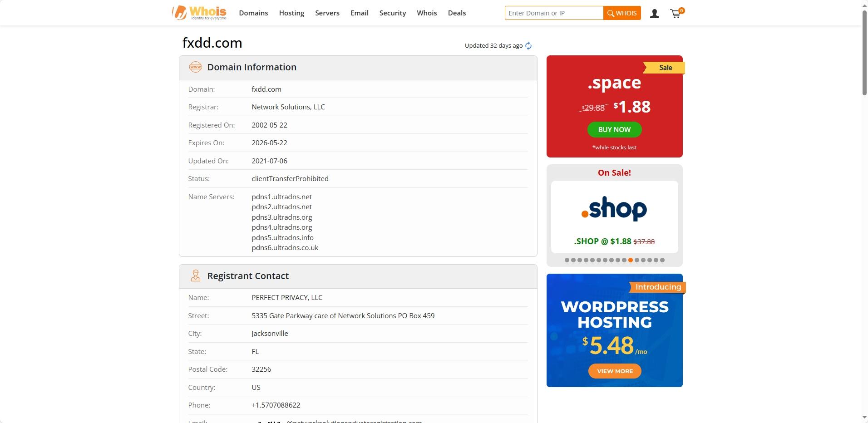The image size is (868, 423).
Task: Select name server pdns4.ultradns.org
Action: click(x=281, y=227)
